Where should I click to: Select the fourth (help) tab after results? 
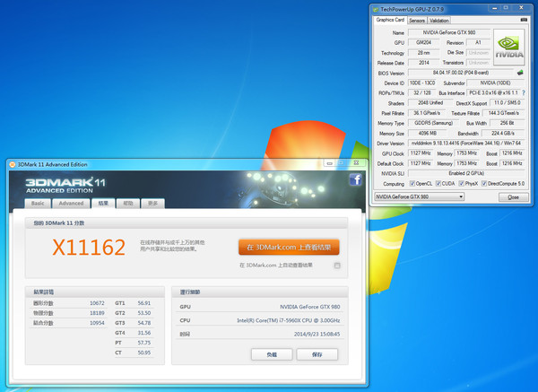(128, 204)
